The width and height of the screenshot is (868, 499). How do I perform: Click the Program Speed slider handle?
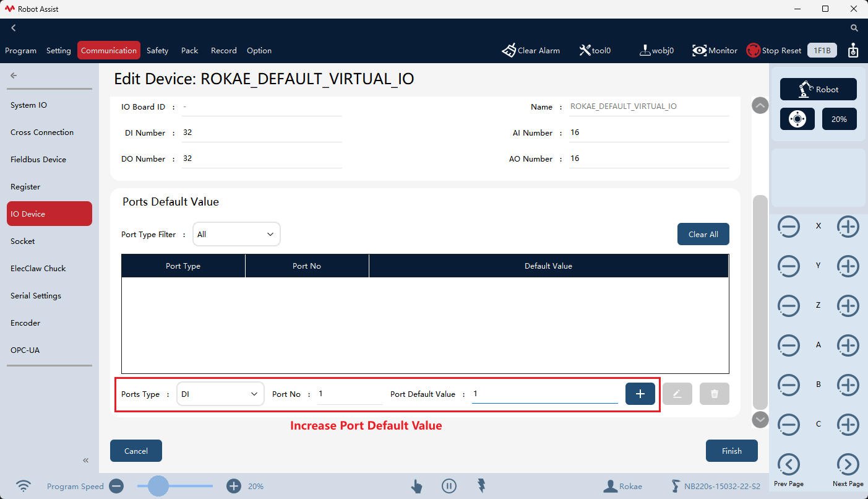158,486
